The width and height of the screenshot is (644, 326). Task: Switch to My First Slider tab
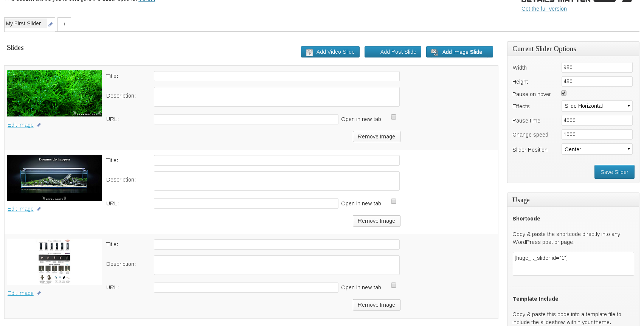pyautogui.click(x=24, y=23)
